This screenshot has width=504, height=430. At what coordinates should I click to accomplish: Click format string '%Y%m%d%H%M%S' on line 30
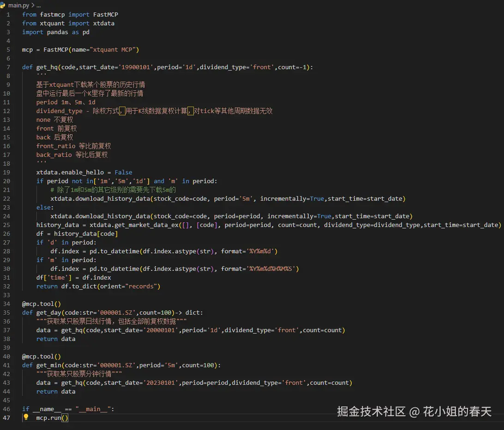tap(270, 269)
